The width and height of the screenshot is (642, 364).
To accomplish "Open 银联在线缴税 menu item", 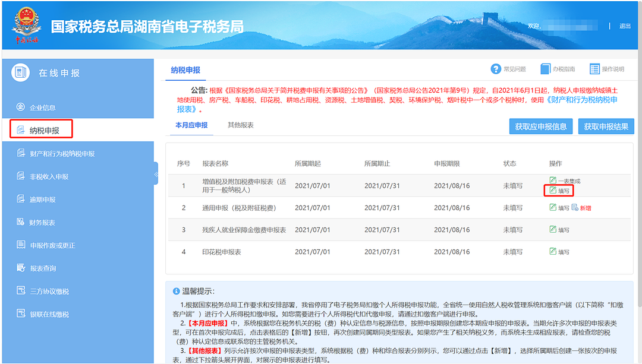I will coord(49,314).
